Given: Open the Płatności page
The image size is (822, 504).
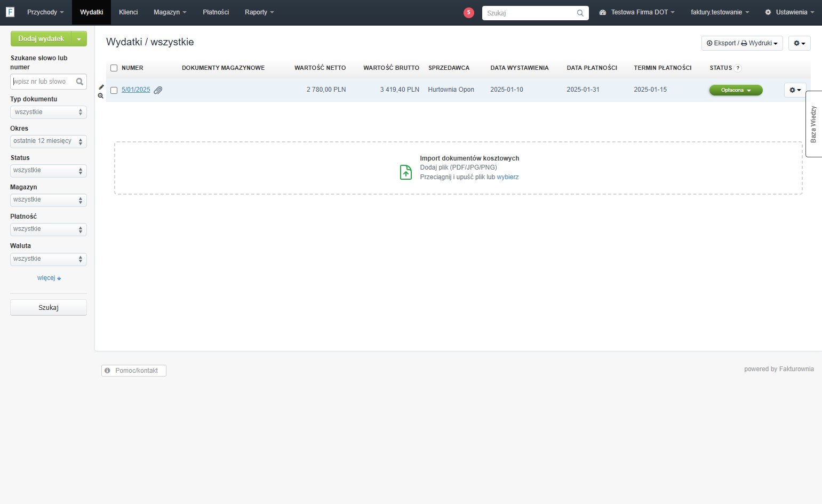Looking at the screenshot, I should pyautogui.click(x=216, y=12).
